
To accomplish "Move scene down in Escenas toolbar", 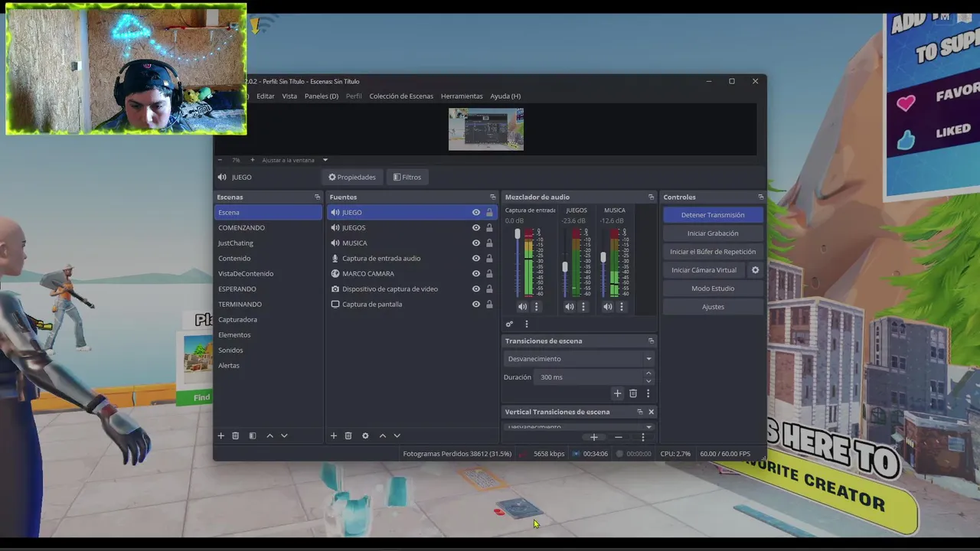I will click(284, 435).
